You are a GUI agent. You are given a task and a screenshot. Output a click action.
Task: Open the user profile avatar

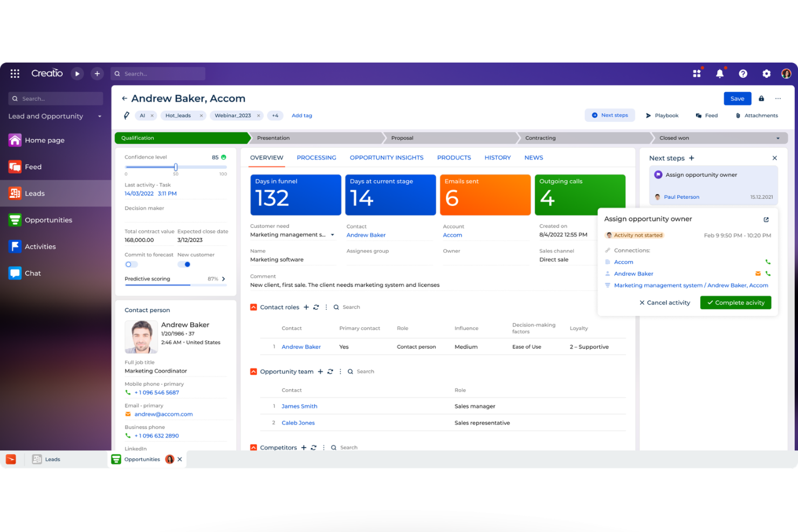coord(786,73)
